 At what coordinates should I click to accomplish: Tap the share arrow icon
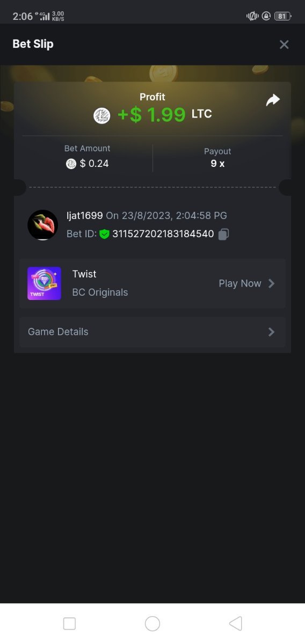(273, 100)
